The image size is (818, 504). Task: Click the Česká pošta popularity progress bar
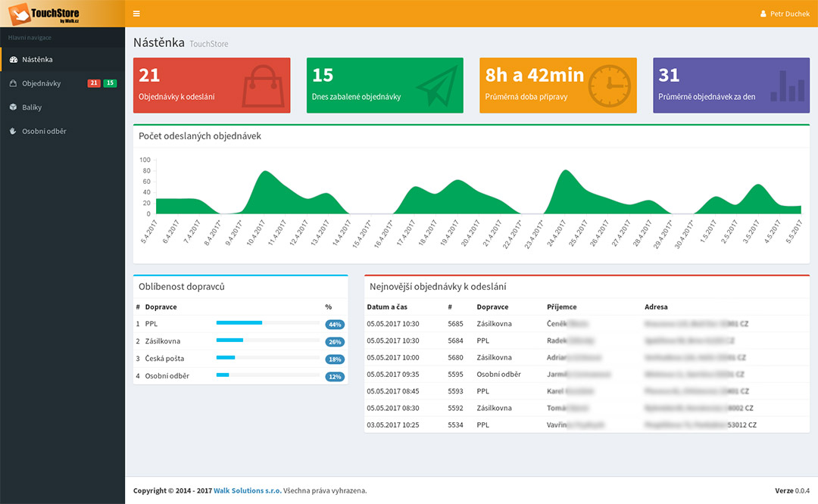(268, 357)
